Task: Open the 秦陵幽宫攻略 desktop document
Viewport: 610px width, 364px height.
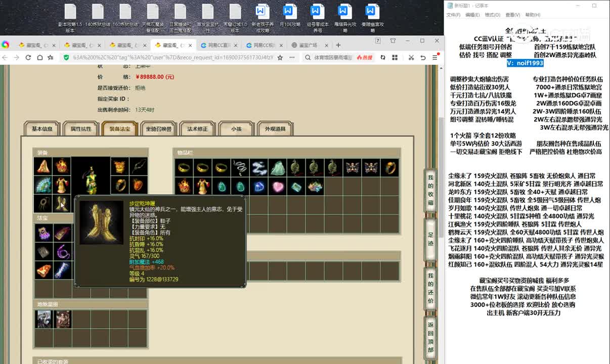Action: pyautogui.click(x=372, y=18)
